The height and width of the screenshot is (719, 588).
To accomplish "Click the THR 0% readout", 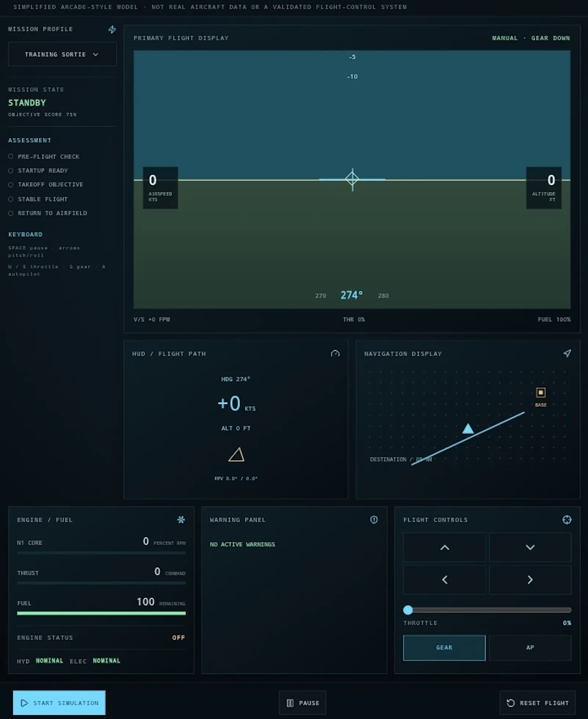I will click(354, 319).
